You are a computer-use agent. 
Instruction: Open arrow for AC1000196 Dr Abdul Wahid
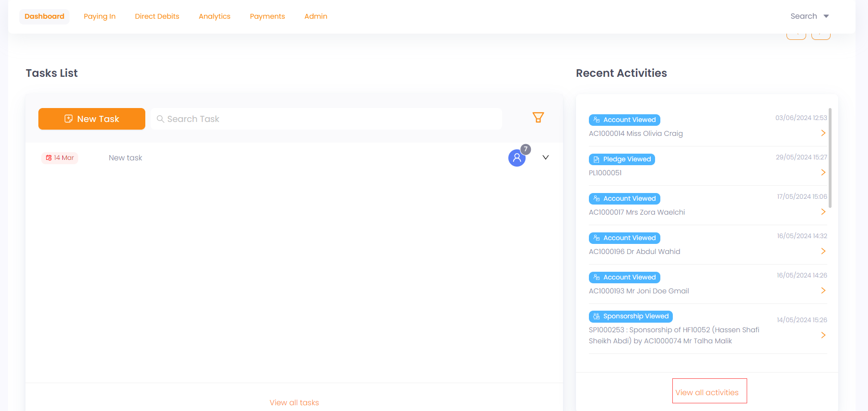click(x=823, y=251)
